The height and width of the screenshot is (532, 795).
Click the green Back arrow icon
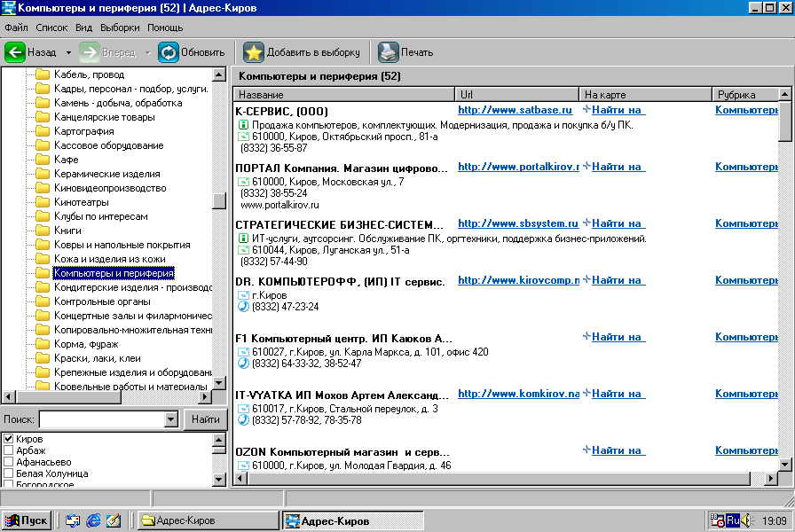pos(15,52)
